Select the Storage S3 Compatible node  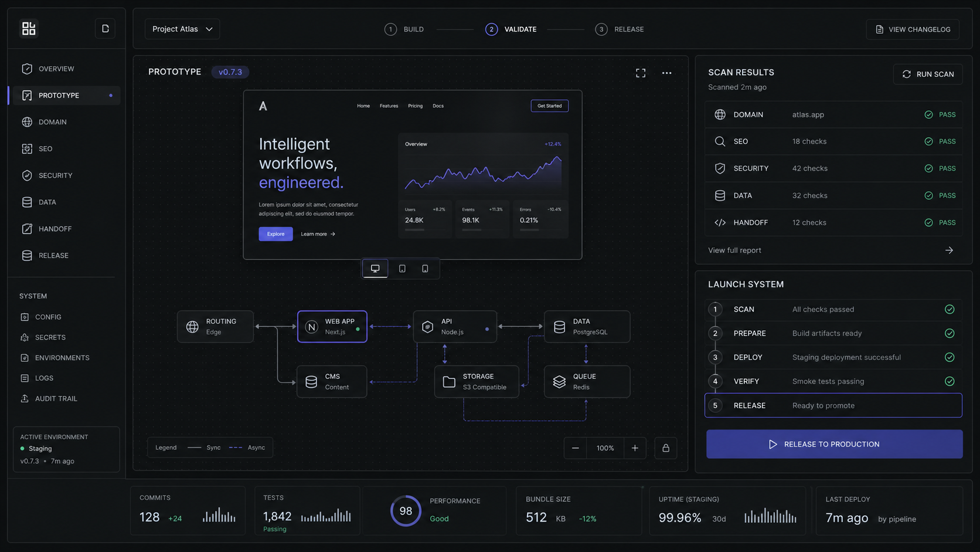[x=477, y=382]
